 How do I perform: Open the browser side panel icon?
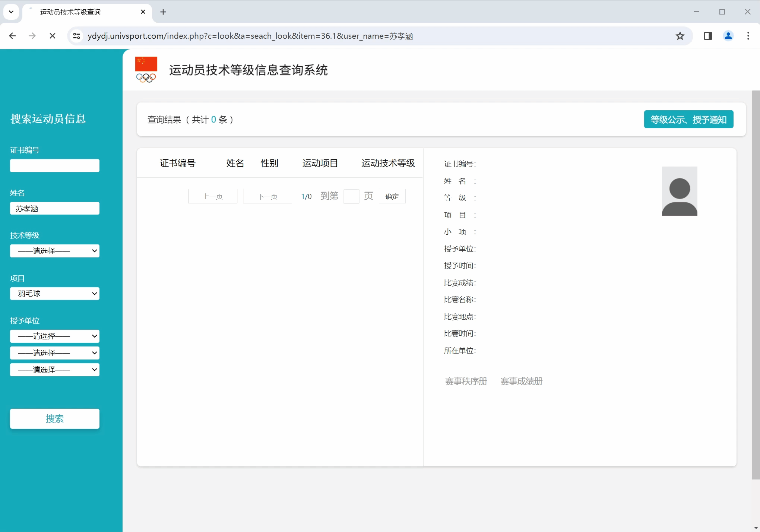tap(708, 36)
